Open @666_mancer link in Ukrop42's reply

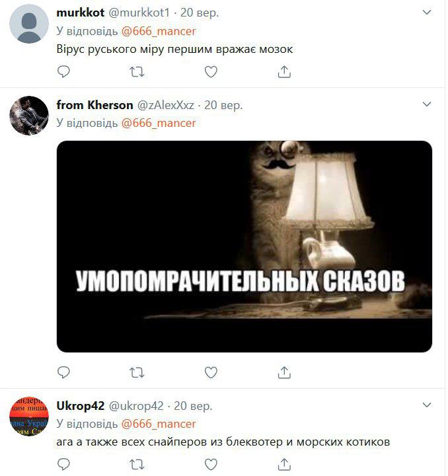click(159, 424)
